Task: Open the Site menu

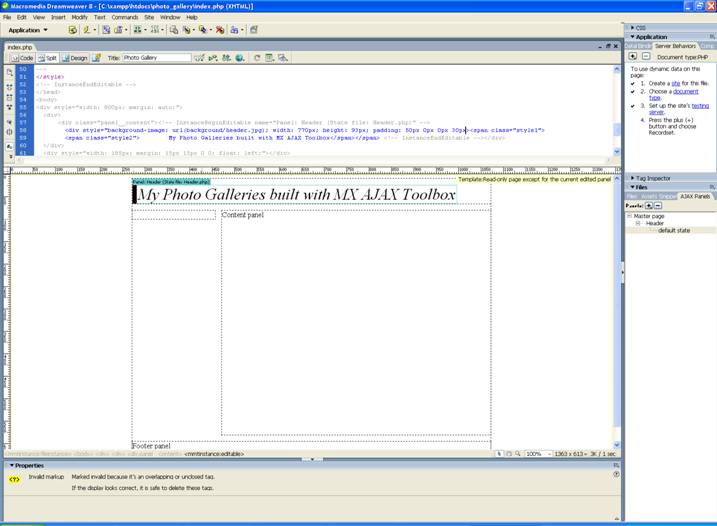Action: [x=149, y=17]
